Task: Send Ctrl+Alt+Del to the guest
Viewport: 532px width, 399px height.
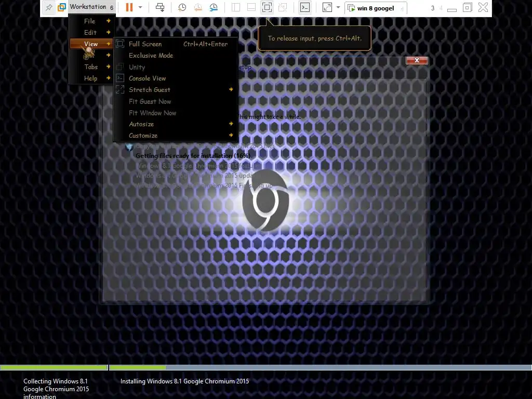Action: pyautogui.click(x=160, y=7)
